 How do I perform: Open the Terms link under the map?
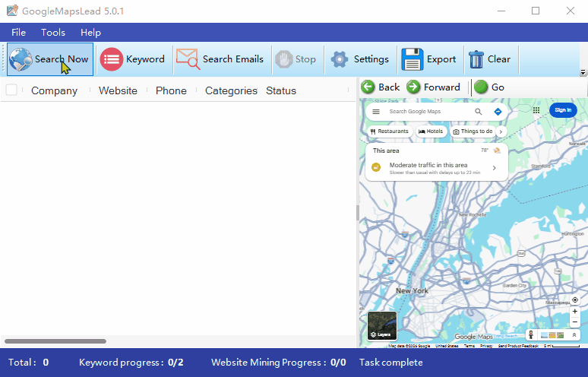point(469,346)
